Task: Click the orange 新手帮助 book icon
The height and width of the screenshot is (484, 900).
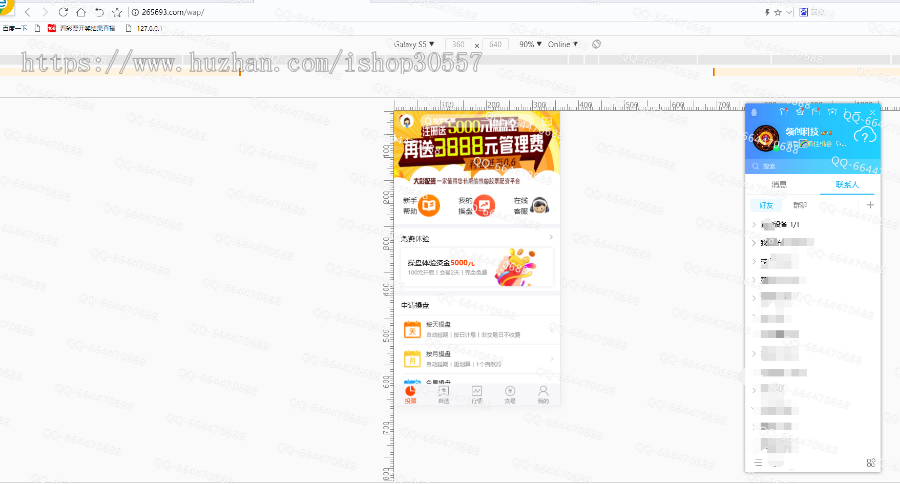Action: pyautogui.click(x=429, y=205)
